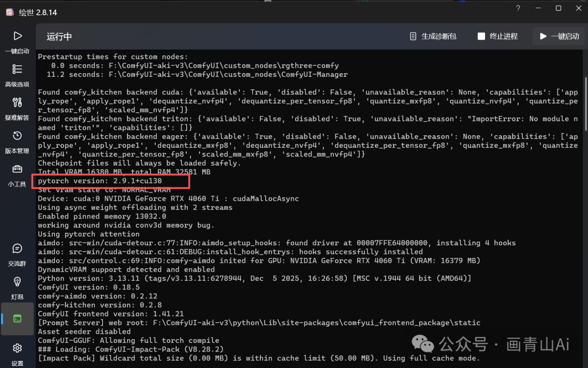Go to 疑难解答 troubleshooting section
This screenshot has width=588, height=368.
coord(17,108)
